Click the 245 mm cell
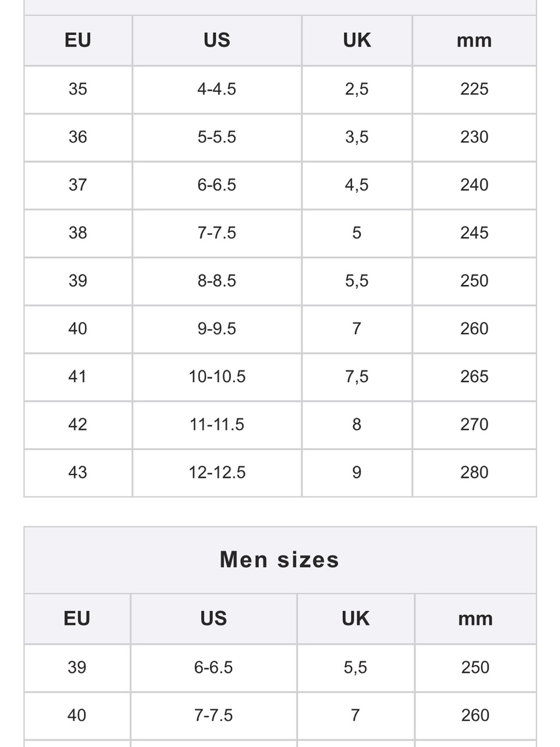 (x=474, y=233)
